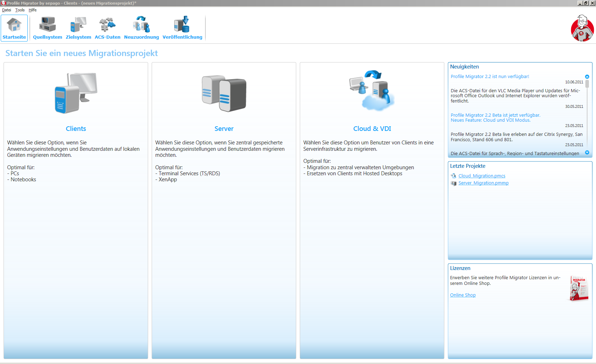Image resolution: width=596 pixels, height=364 pixels.
Task: Open news item Profile Migrator 2.2 ist nun verfügbar
Action: click(490, 77)
